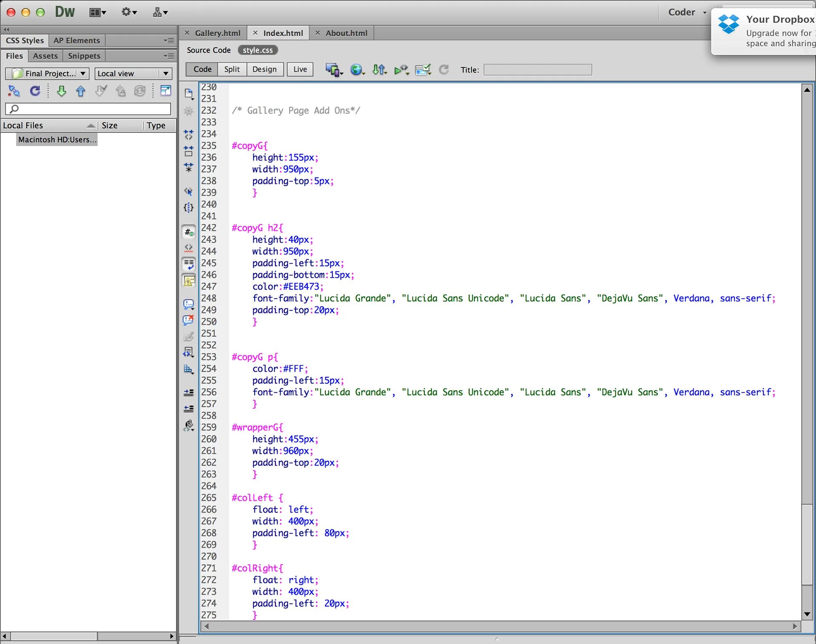Open the Assets panel tab
The image size is (816, 644).
point(45,56)
